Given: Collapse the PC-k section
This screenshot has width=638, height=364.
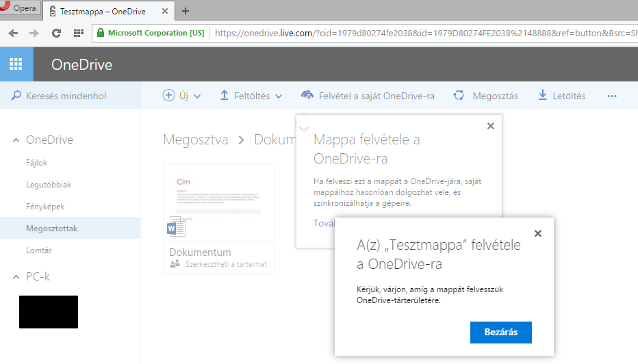Looking at the screenshot, I should point(16,277).
